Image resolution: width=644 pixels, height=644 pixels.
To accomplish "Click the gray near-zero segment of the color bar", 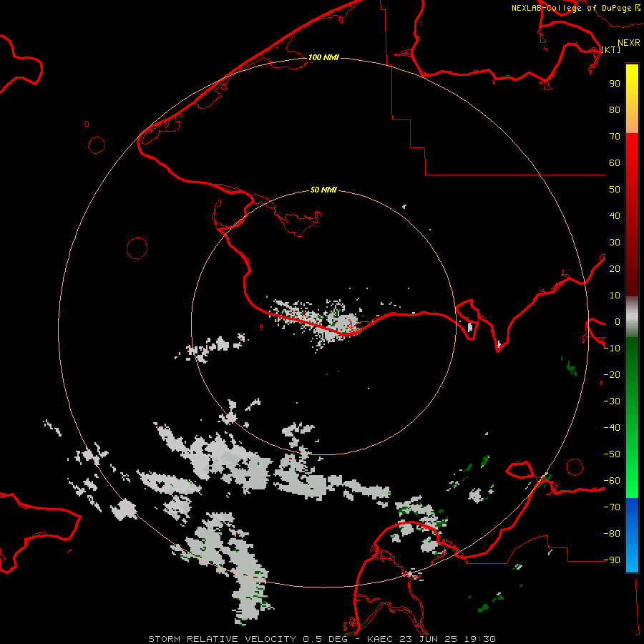I will (632, 317).
